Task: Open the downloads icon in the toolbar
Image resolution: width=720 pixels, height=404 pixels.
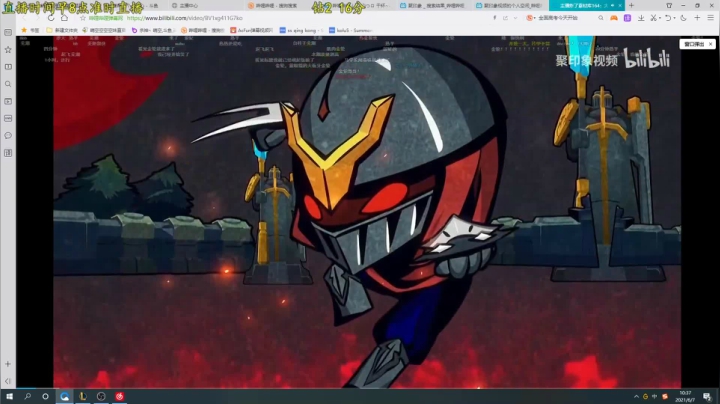Action: [641, 18]
